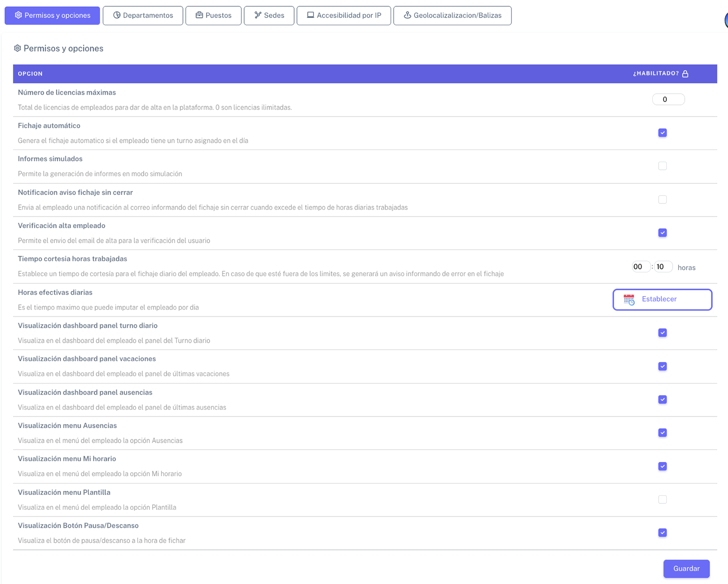Click the laptop icon on Accesibilidad por IP
Screen dimensions: 728x584
pos(311,16)
